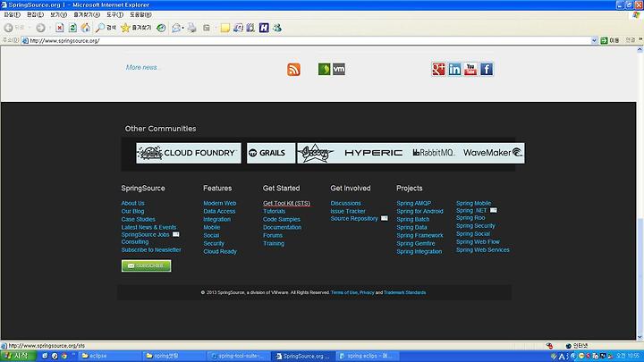
Task: Click the RSS feed icon
Action: 293,70
